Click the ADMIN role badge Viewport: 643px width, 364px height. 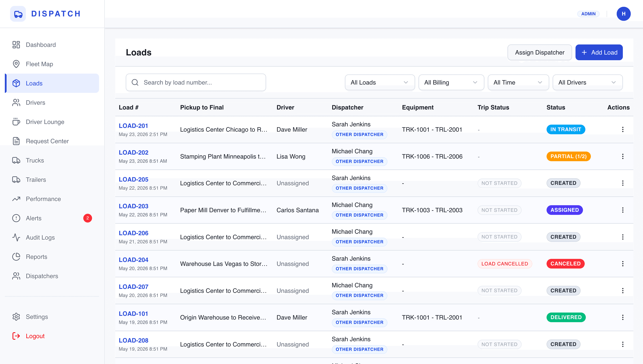pos(588,14)
